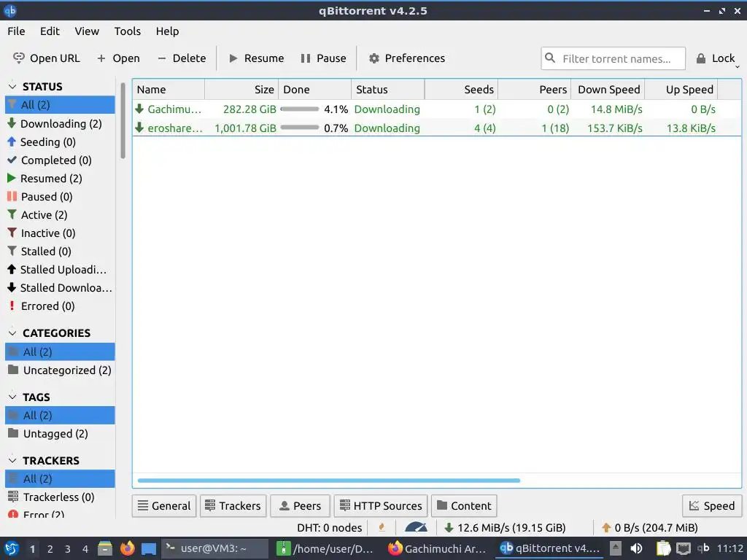
Task: Click the qb tray icon in system tray
Action: tap(703, 548)
